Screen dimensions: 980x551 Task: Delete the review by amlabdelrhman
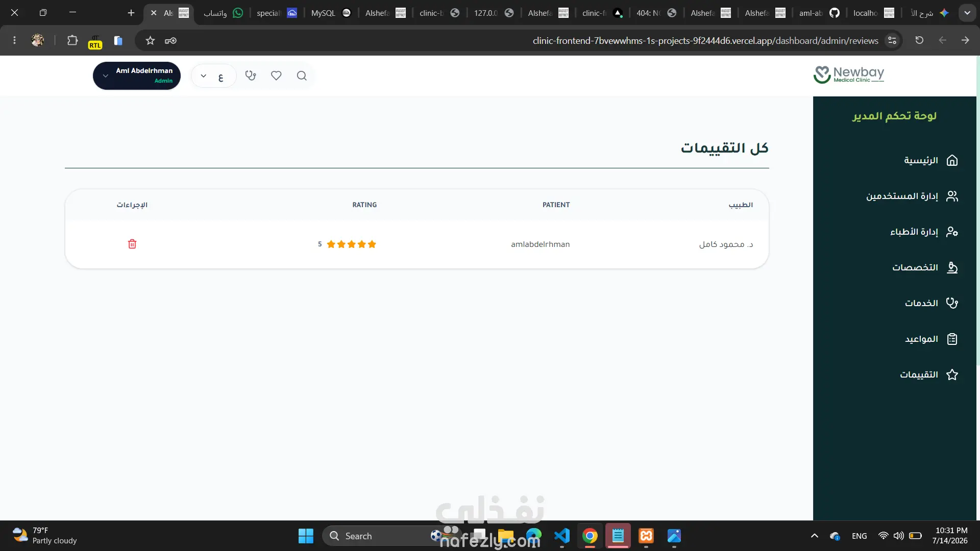(132, 244)
